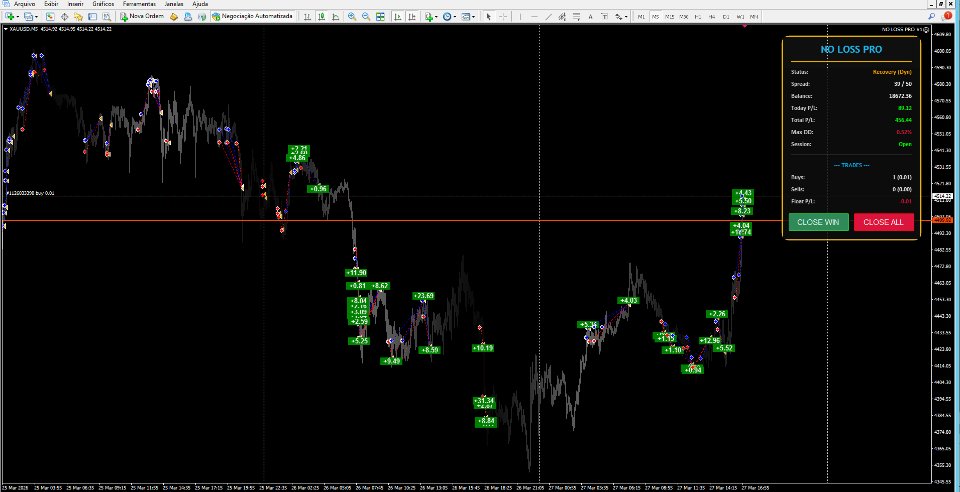Open the Market Watch window icon
Screen dimensions: 960x492
click(50, 17)
